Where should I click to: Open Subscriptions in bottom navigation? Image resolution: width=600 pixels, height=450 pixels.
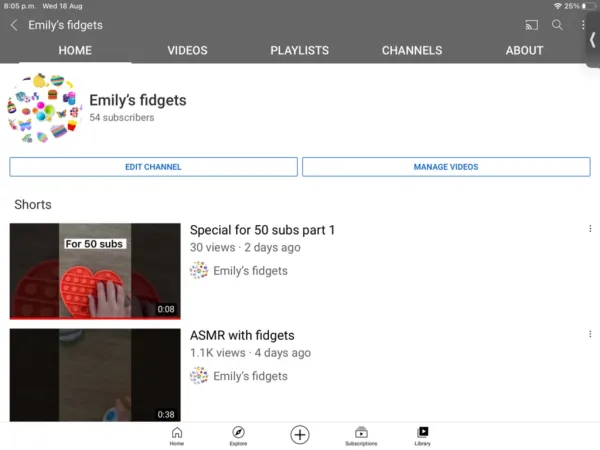(361, 435)
